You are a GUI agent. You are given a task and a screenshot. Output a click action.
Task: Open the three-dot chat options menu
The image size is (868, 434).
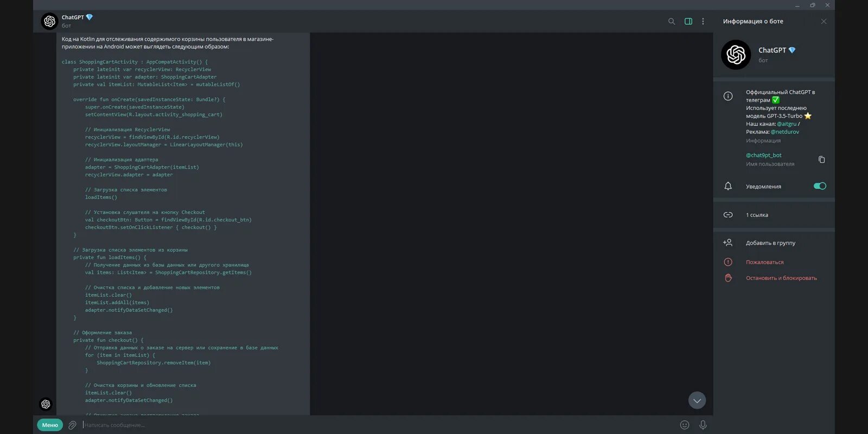(x=703, y=22)
